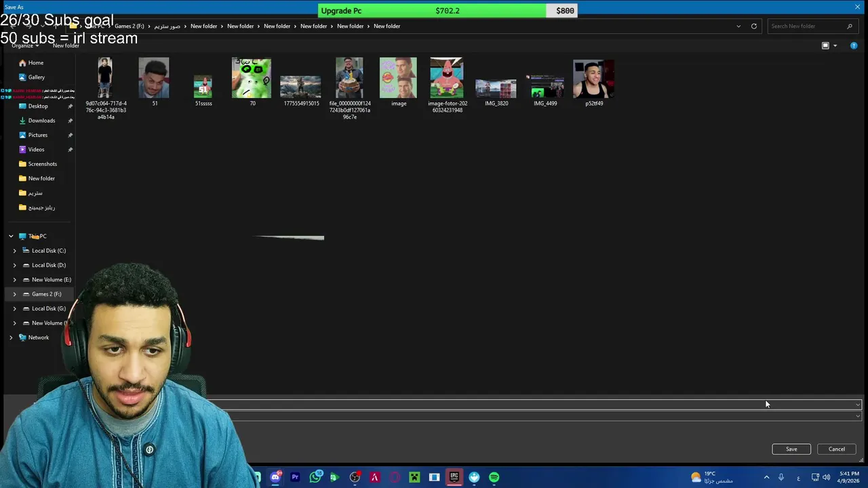The height and width of the screenshot is (488, 868).
Task: Select Network in the navigation tree
Action: coord(38,338)
